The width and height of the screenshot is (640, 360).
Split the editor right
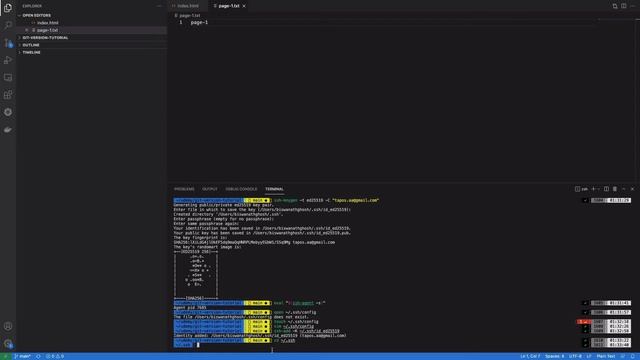(x=624, y=6)
